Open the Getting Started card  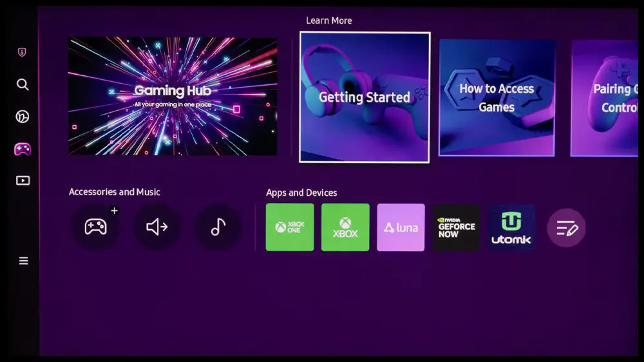click(x=365, y=97)
